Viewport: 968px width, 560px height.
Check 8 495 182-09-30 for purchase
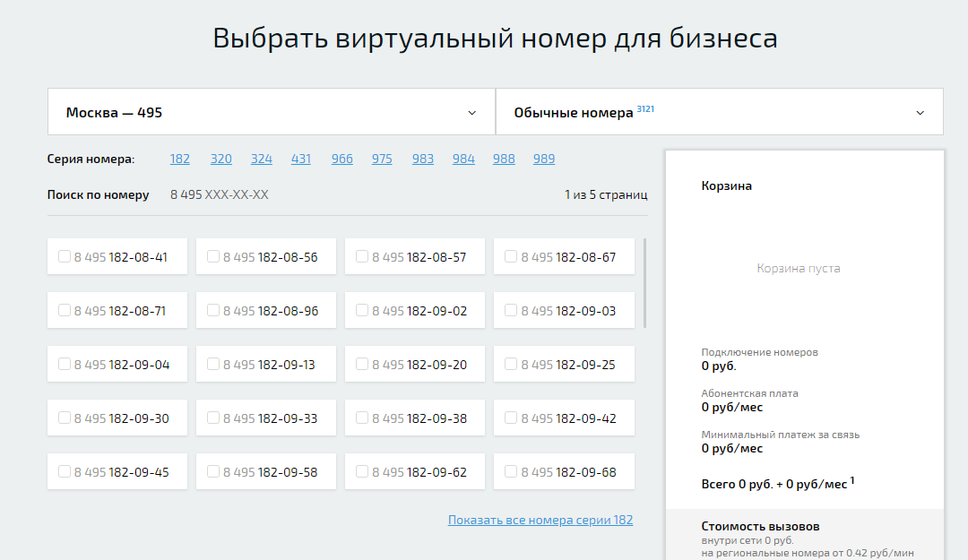64,417
